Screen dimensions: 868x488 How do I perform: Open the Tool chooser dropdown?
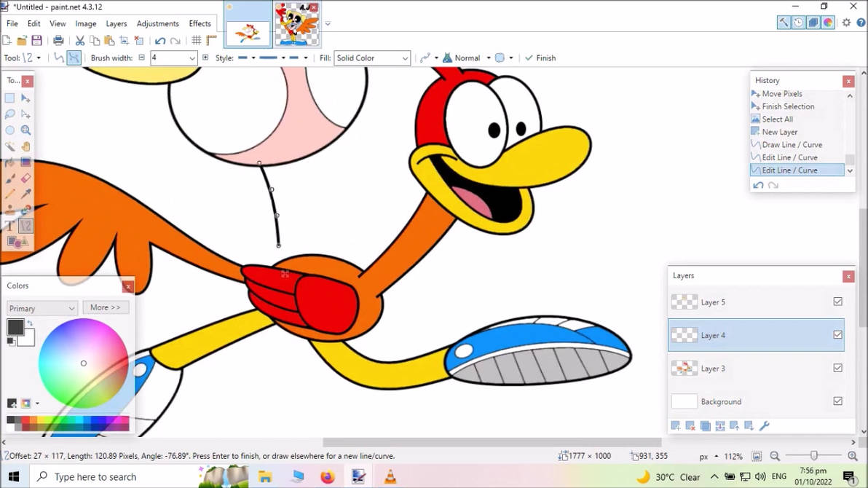point(31,58)
